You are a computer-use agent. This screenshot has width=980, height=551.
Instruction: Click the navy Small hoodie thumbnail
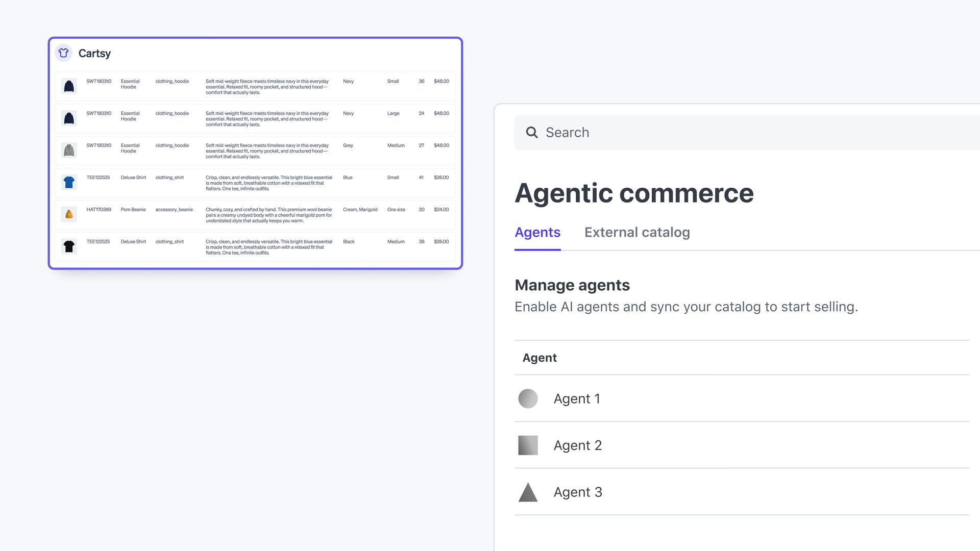pyautogui.click(x=69, y=86)
